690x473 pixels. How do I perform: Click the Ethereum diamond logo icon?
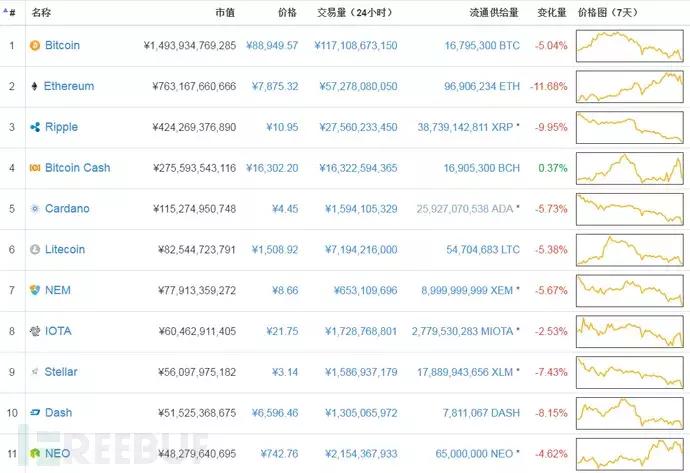tap(35, 87)
